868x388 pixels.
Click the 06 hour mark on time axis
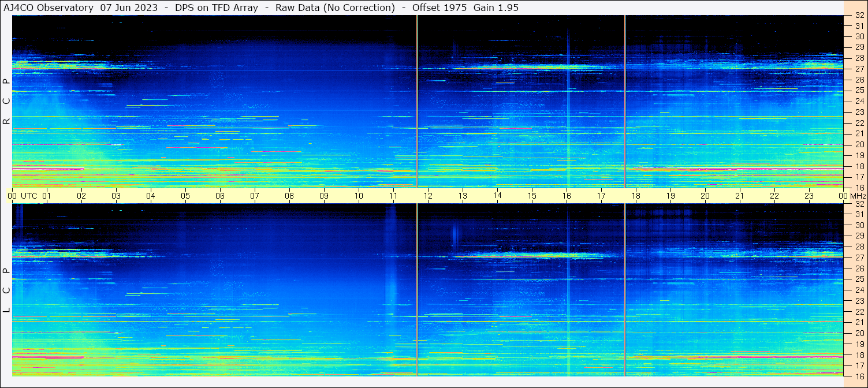[220, 196]
